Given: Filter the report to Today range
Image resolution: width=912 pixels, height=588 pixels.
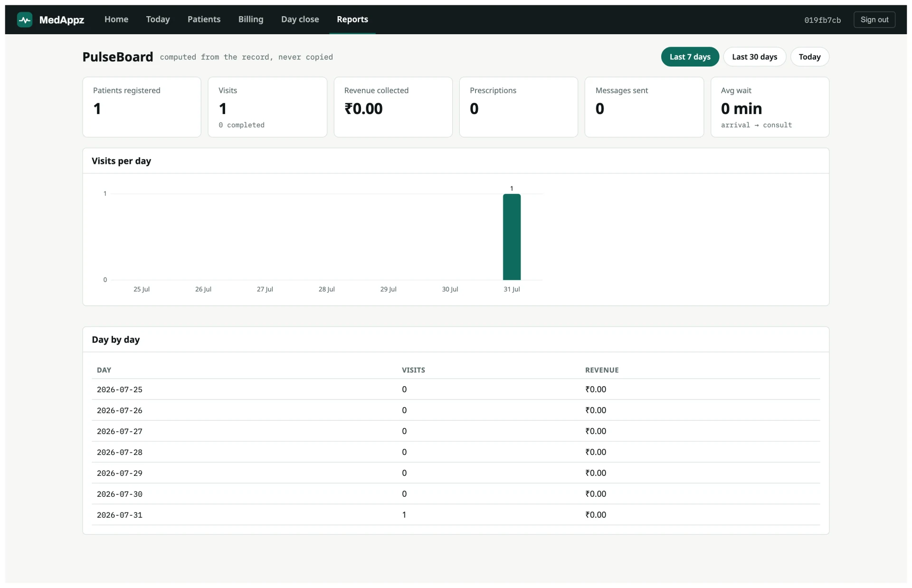Looking at the screenshot, I should tap(809, 57).
